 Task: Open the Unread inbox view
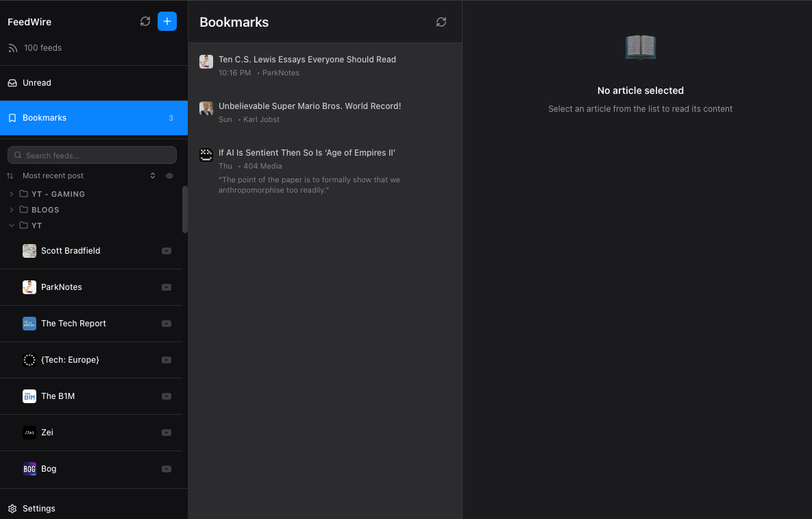(94, 83)
